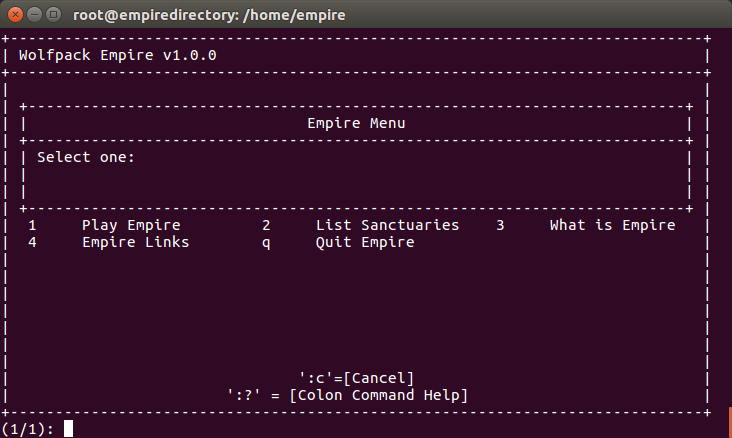Image resolution: width=732 pixels, height=438 pixels.
Task: Select the Play Empire menu option
Action: click(x=131, y=225)
